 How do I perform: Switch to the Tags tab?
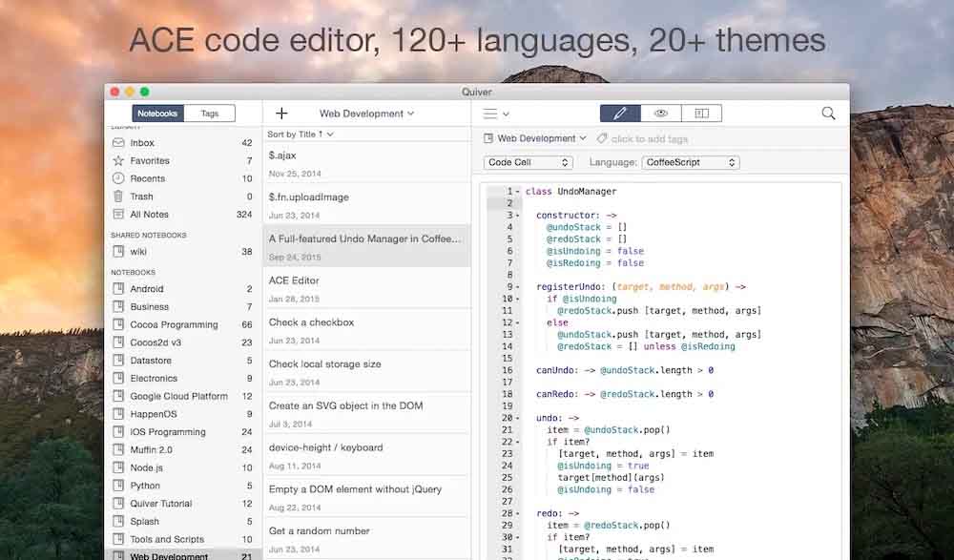tap(209, 114)
